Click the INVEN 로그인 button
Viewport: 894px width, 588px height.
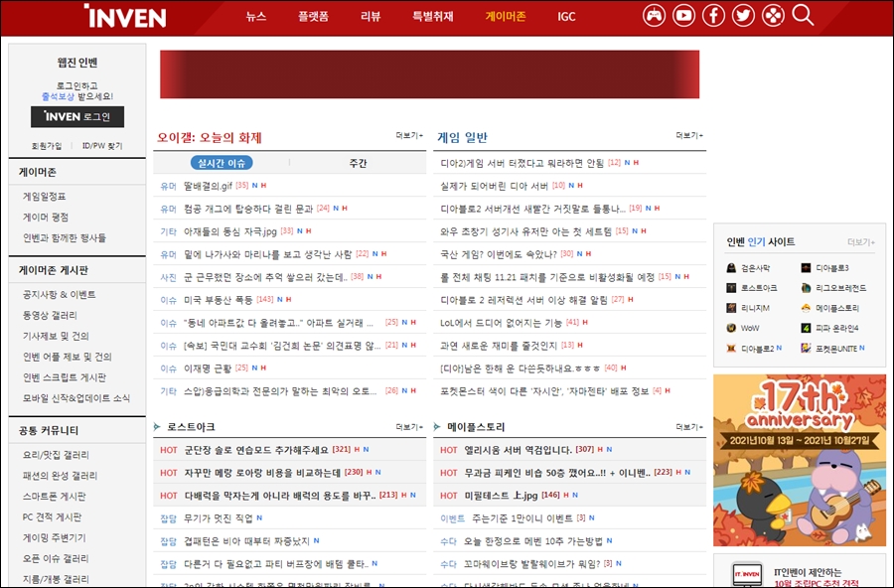click(77, 117)
